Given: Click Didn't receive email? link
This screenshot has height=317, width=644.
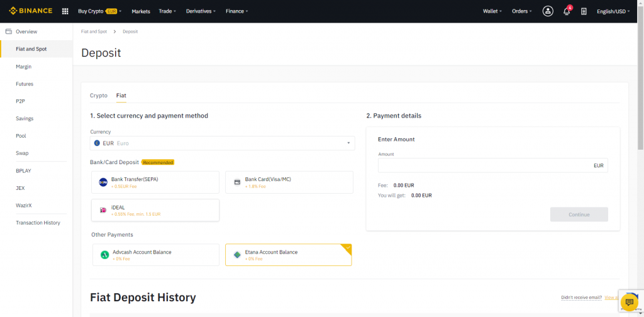Looking at the screenshot, I should [x=582, y=298].
